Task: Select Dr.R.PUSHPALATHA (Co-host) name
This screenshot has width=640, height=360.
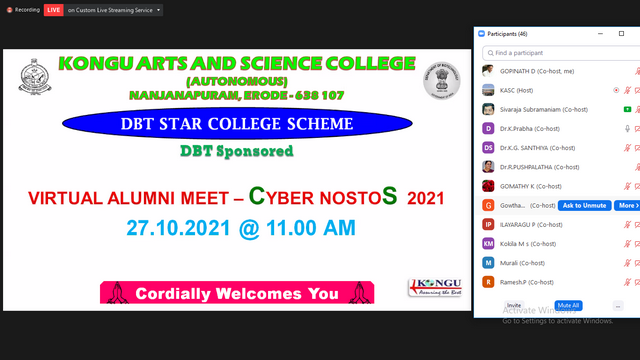Action: (540, 167)
